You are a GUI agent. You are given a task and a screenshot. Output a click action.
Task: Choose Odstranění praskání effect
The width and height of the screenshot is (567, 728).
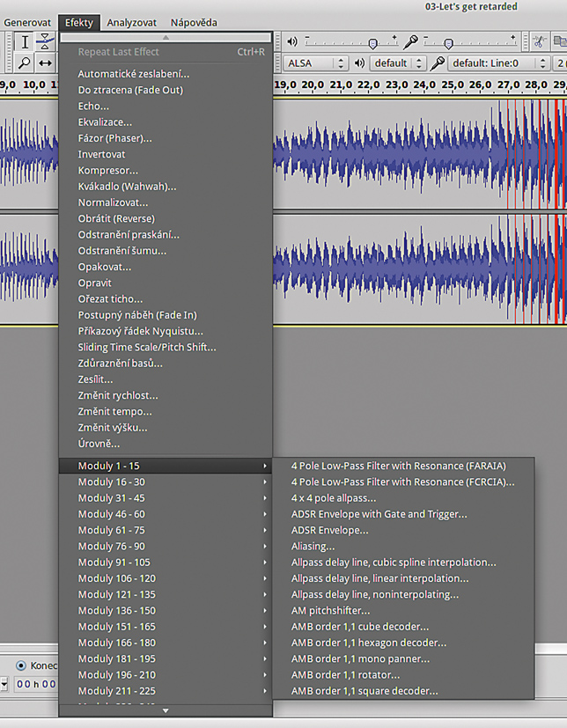click(x=166, y=234)
